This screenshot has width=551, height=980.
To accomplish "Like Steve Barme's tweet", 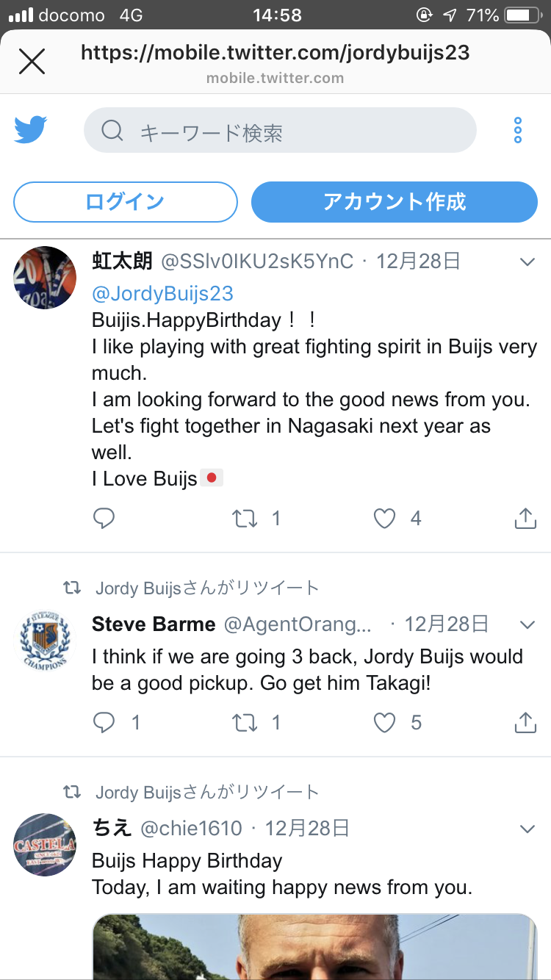I will 385,723.
